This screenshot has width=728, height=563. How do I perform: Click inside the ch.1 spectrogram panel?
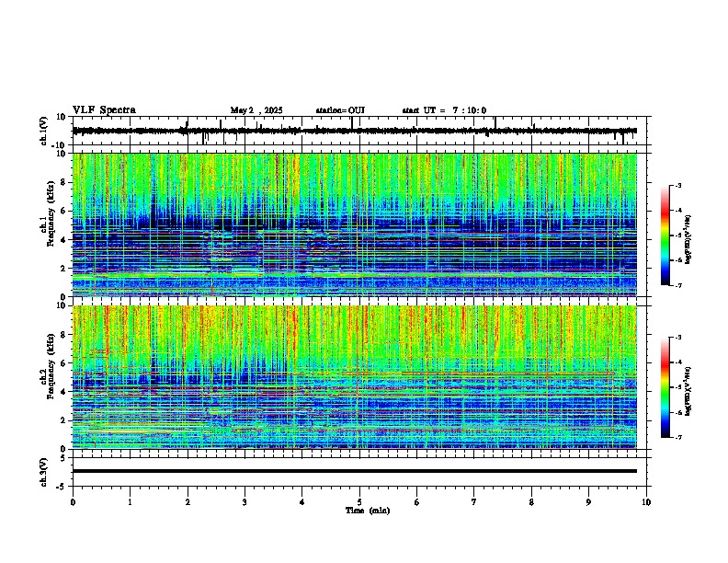[355, 224]
